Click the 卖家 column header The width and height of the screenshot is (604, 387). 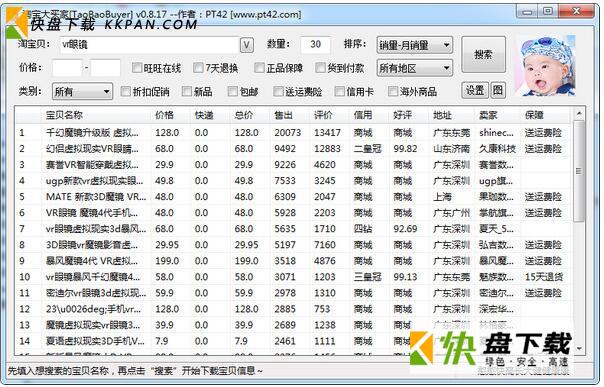coord(498,115)
